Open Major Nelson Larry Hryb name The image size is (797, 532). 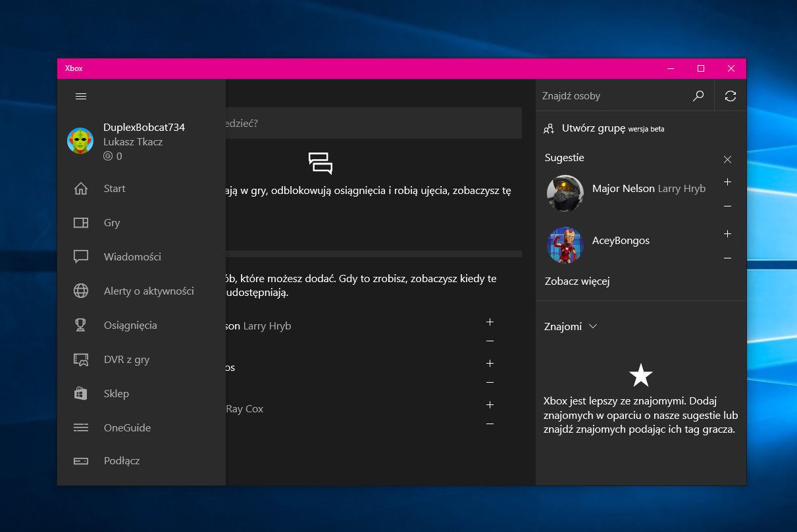coord(649,189)
